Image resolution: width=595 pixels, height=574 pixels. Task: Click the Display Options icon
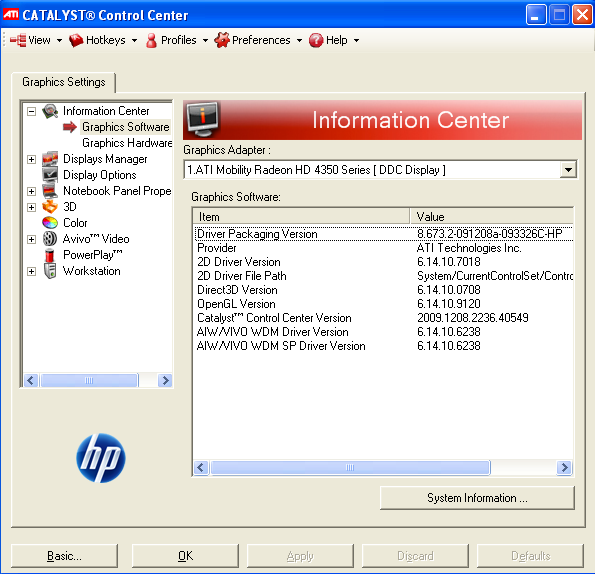pos(50,175)
